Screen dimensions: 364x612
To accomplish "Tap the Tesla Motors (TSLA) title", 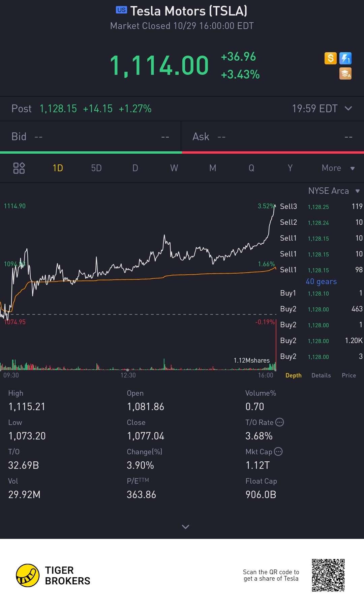I will pyautogui.click(x=189, y=11).
